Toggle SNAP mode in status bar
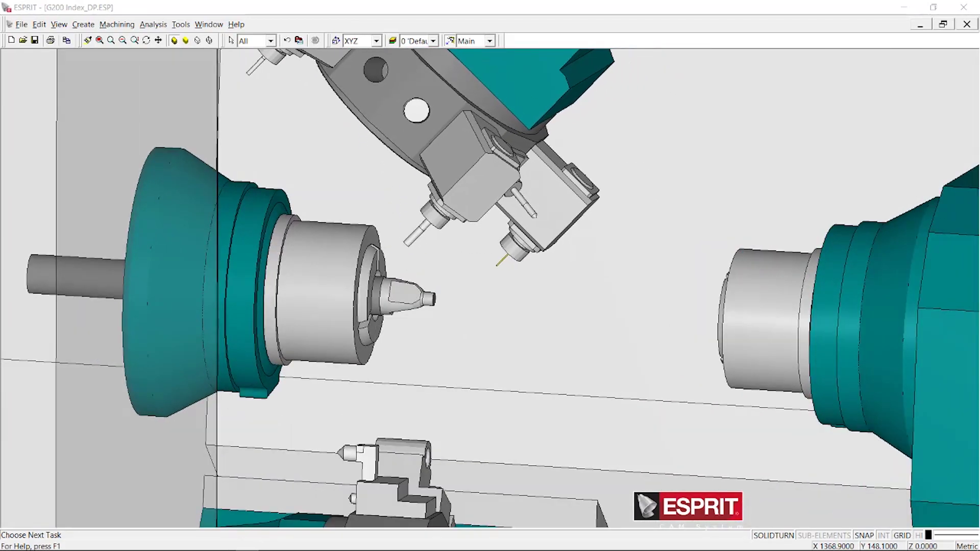Image resolution: width=980 pixels, height=551 pixels. point(864,535)
